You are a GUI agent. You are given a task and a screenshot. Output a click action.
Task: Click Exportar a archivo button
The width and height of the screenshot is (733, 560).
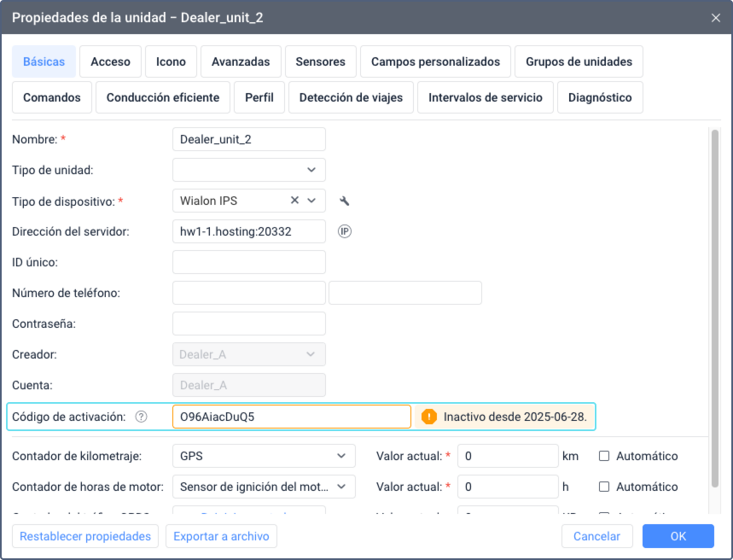[x=221, y=536]
